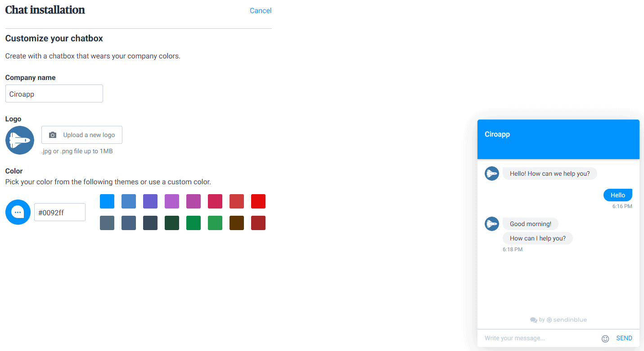
Task: Click the blue chat bubble color preview icon
Action: pyautogui.click(x=18, y=212)
